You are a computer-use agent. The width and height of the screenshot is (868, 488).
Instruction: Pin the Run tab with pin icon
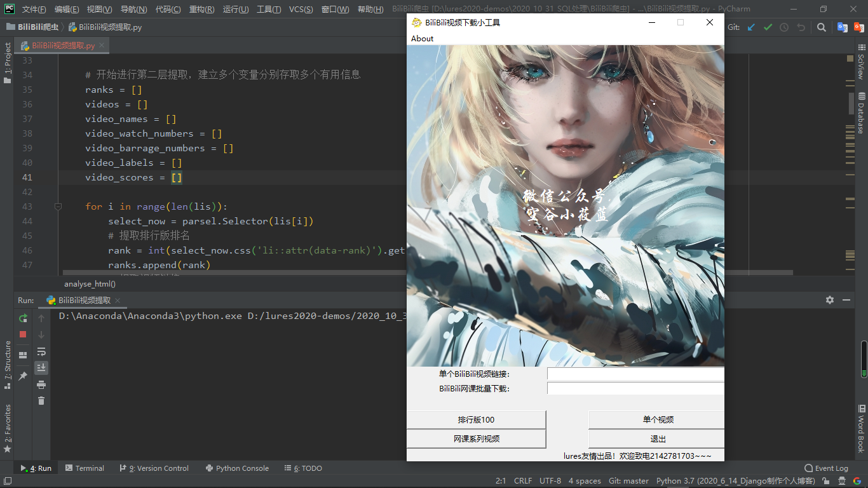(23, 376)
